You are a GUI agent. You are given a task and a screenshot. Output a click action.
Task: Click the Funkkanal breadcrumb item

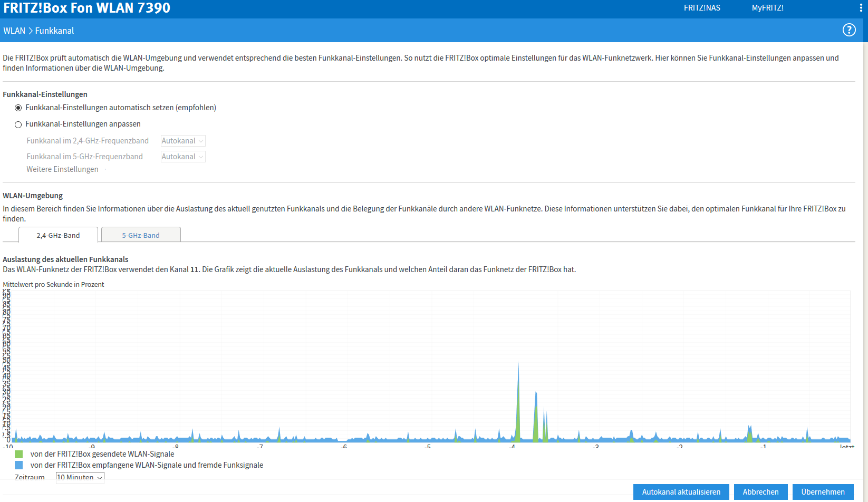tap(54, 31)
